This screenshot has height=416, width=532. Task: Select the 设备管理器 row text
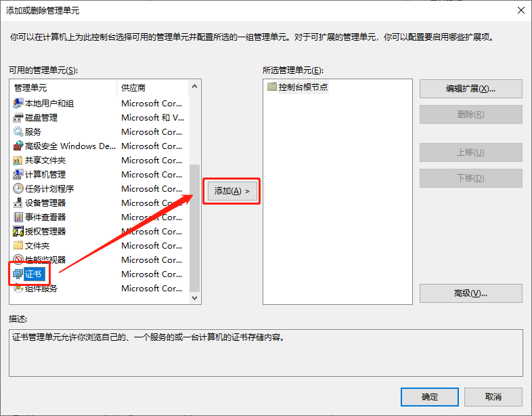(x=45, y=203)
